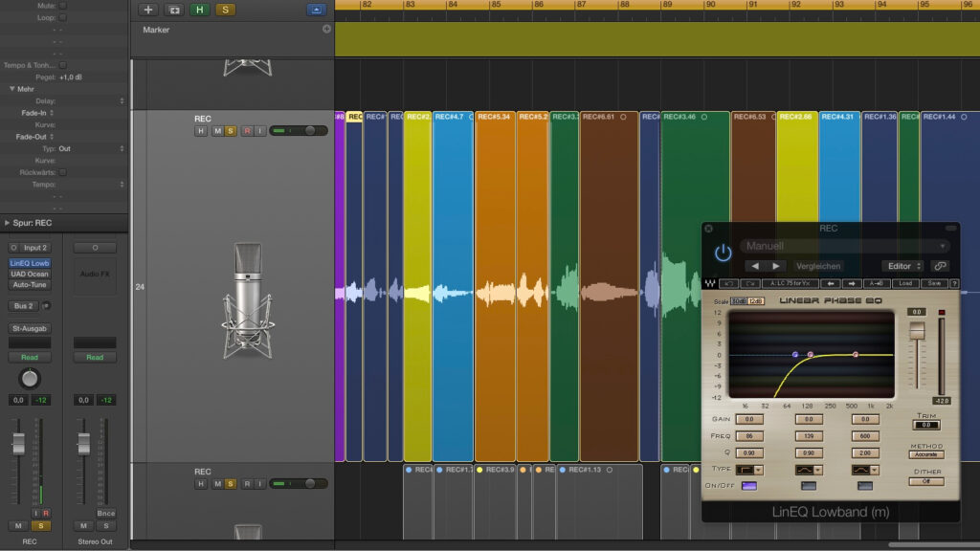The image size is (980, 551).
Task: Click the rightmost pink node on EQ graph
Action: click(x=855, y=354)
